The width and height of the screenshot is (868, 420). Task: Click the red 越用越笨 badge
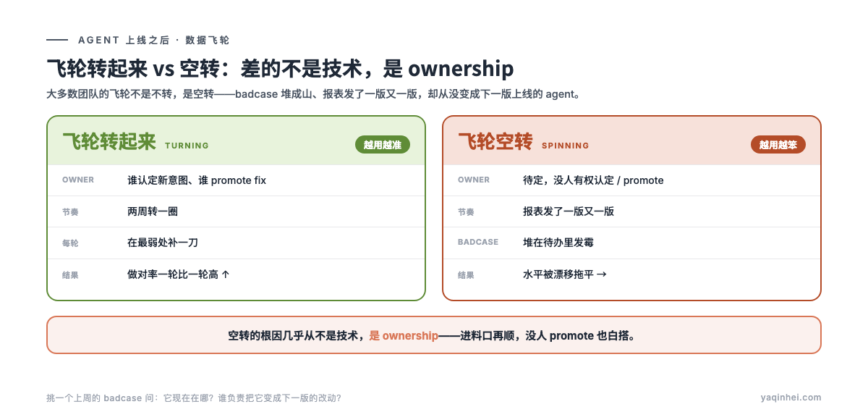(x=778, y=145)
